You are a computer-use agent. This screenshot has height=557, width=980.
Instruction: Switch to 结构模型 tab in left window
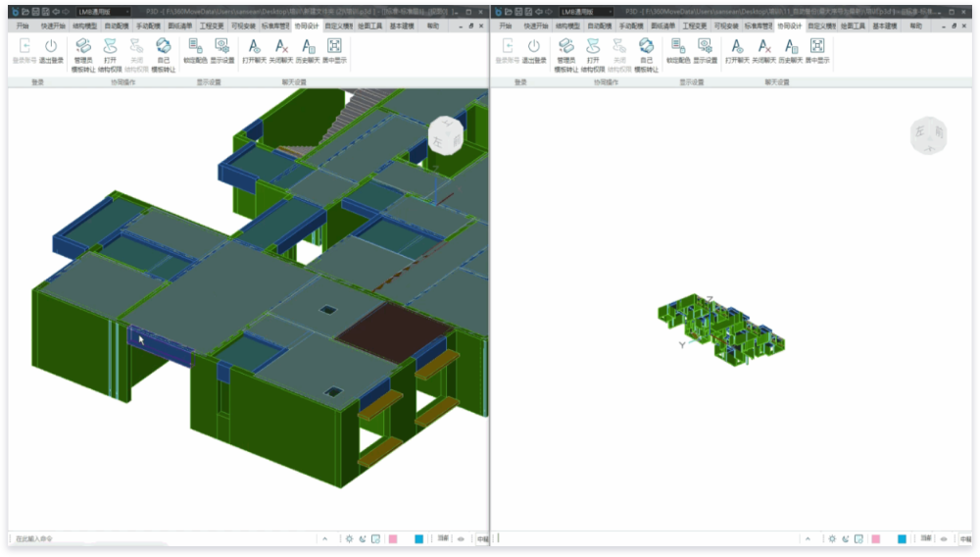coord(82,26)
